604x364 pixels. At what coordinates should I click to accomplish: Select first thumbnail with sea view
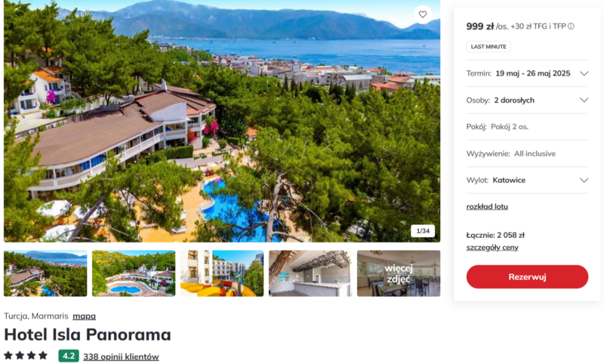pos(45,273)
